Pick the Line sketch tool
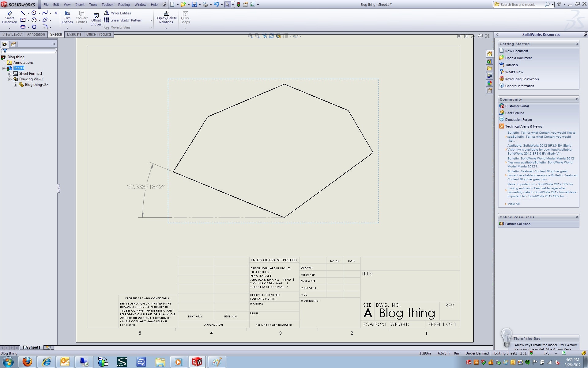The image size is (588, 368). [x=23, y=13]
